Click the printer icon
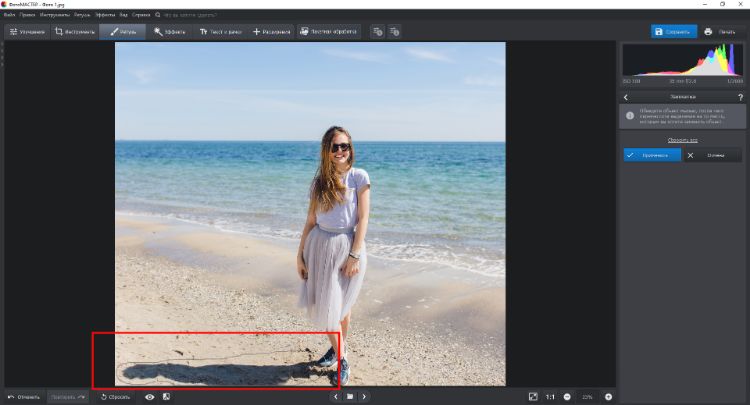The width and height of the screenshot is (750, 405). [708, 32]
